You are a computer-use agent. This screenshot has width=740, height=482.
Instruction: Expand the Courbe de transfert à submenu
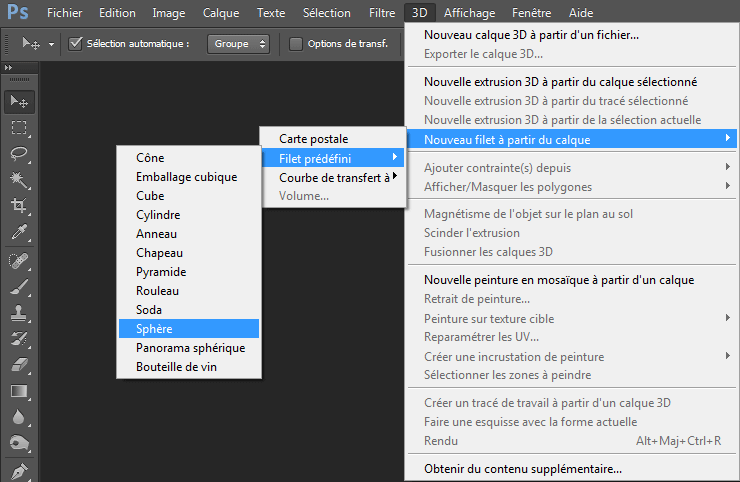pos(333,177)
